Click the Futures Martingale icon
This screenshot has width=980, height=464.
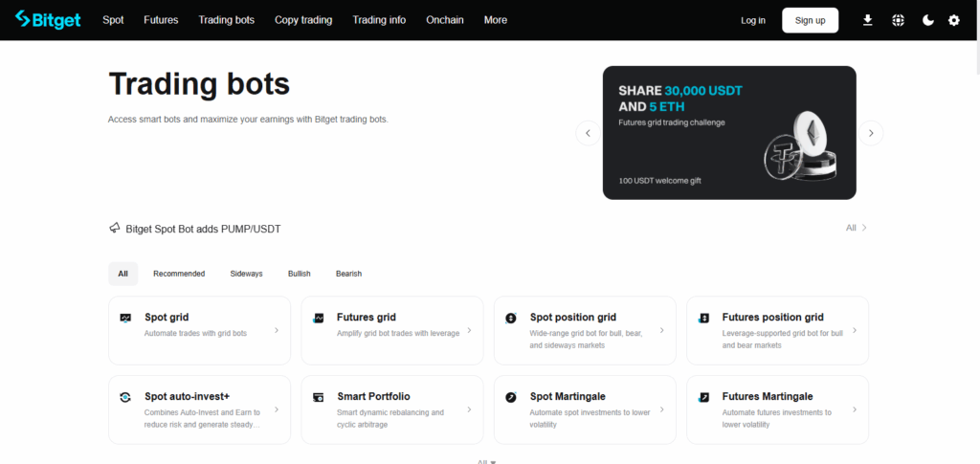pyautogui.click(x=703, y=397)
